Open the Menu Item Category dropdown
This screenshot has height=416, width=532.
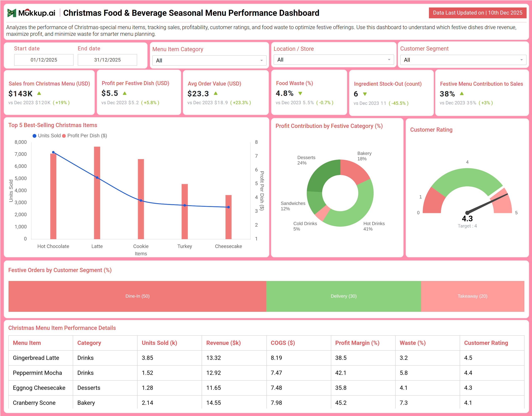click(x=209, y=61)
